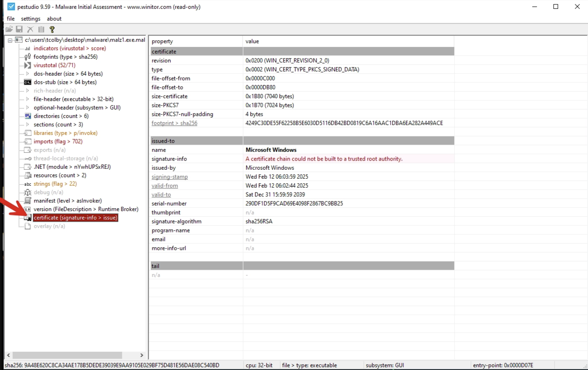Viewport: 588px width, 370px height.
Task: Expand the sections tree node
Action: [28, 124]
